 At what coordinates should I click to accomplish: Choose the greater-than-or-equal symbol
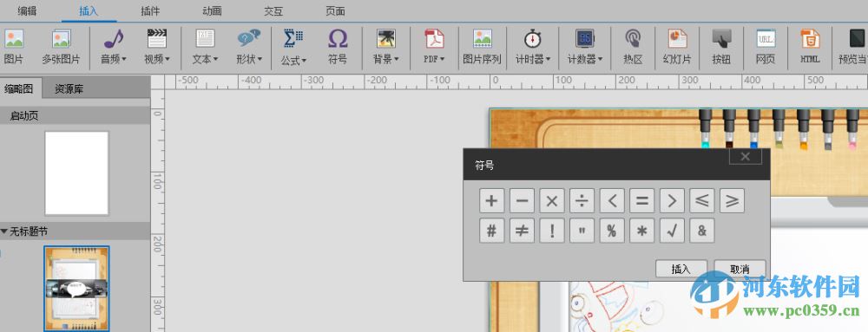[x=732, y=201]
